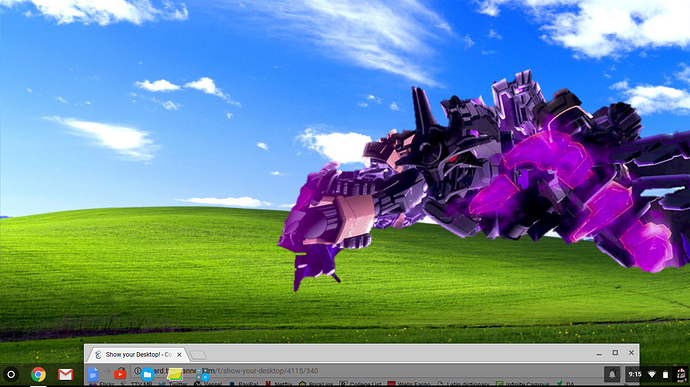Open the Wells Fargo bookmark
Image resolution: width=690 pixels, height=387 pixels.
coord(409,384)
